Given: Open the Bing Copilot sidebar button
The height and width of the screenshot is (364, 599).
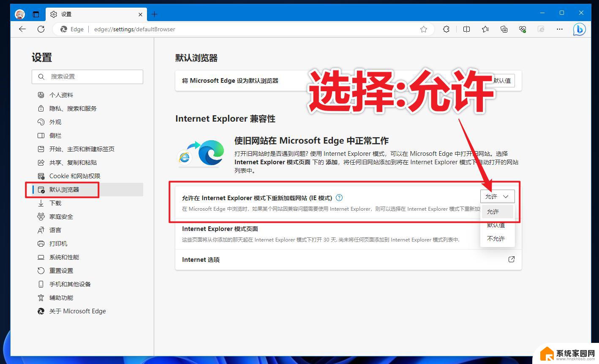Looking at the screenshot, I should [x=579, y=29].
